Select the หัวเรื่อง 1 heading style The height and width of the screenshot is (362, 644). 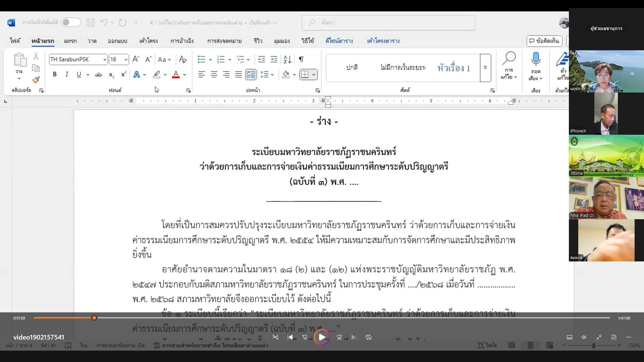tap(454, 68)
